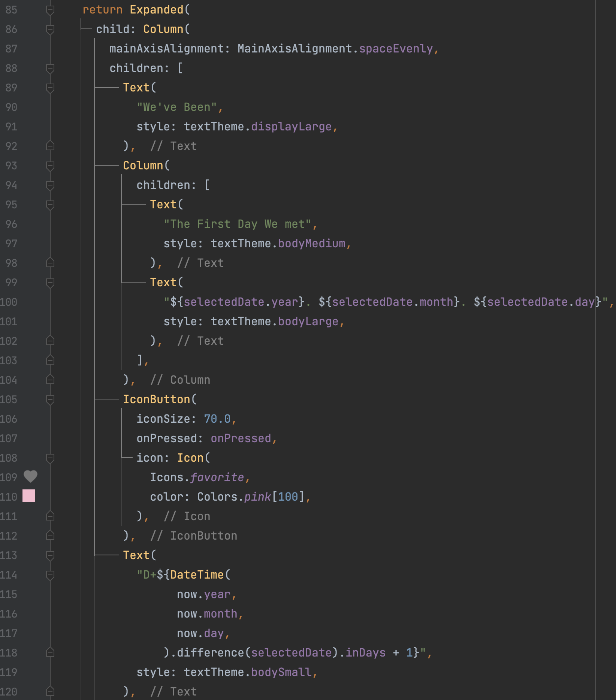This screenshot has height=700, width=616.
Task: Click displayLarge on line 91
Action: click(291, 127)
